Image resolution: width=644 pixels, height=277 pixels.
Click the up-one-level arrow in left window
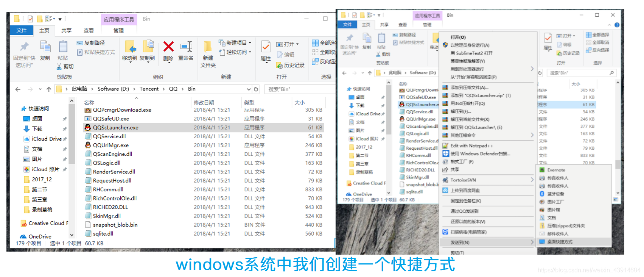pos(48,89)
